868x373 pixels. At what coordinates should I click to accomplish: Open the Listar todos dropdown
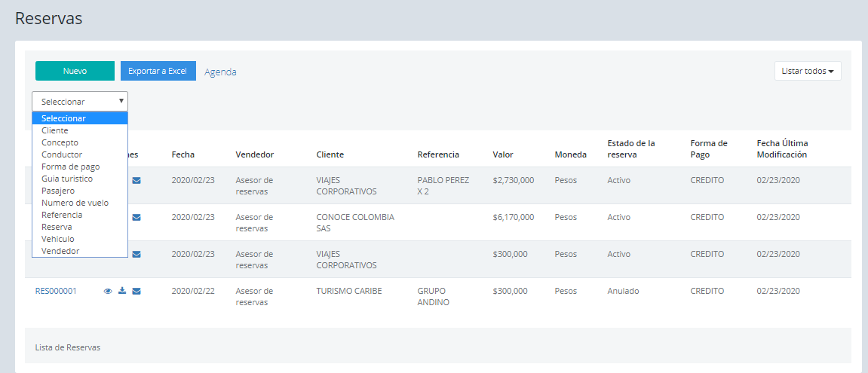(807, 71)
